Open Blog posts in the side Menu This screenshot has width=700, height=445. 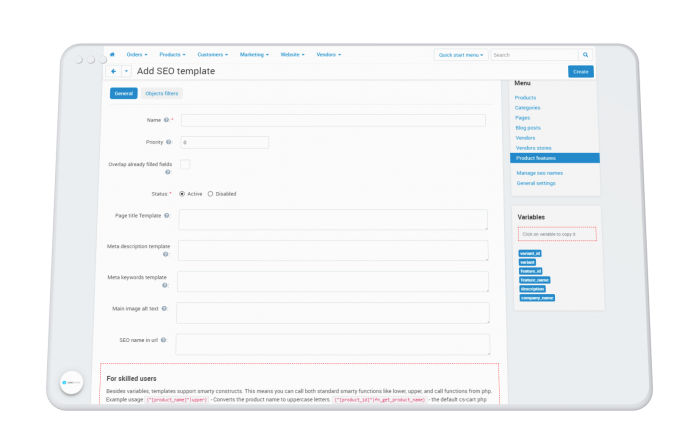click(528, 128)
